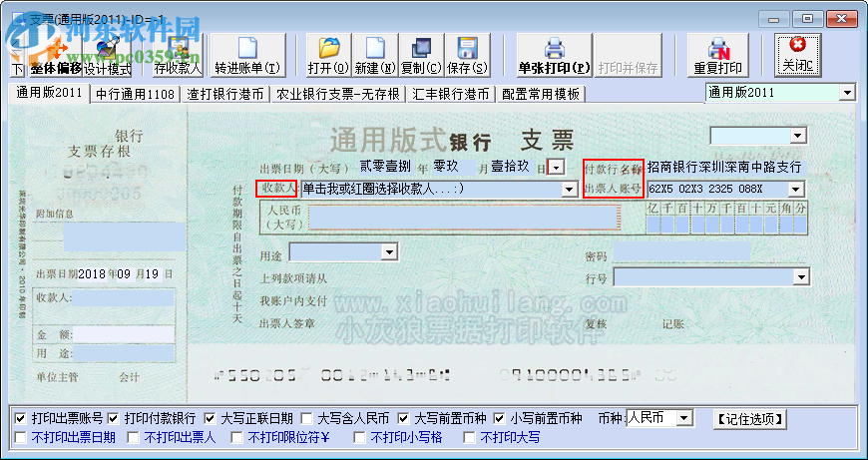Open the 配置常用模板 tab
The width and height of the screenshot is (868, 460).
tap(541, 94)
